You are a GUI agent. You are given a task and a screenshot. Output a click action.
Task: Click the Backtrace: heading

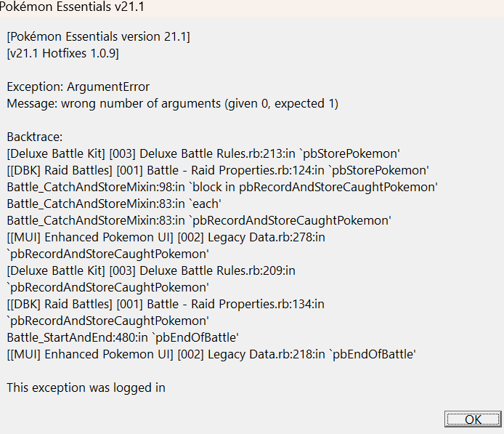[x=35, y=137]
